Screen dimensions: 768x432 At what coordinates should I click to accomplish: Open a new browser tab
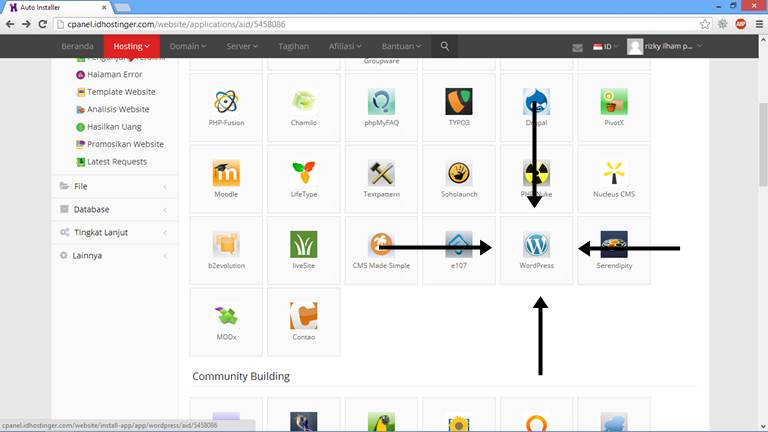122,7
